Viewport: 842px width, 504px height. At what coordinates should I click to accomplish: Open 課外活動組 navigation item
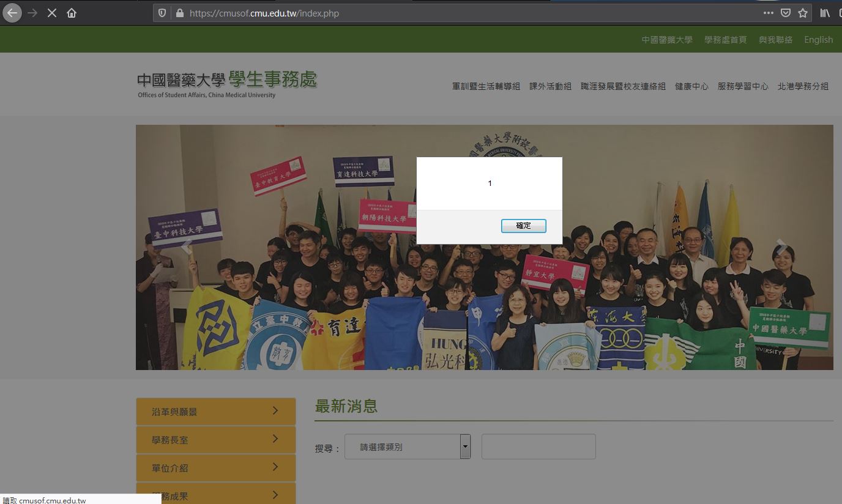click(x=551, y=86)
